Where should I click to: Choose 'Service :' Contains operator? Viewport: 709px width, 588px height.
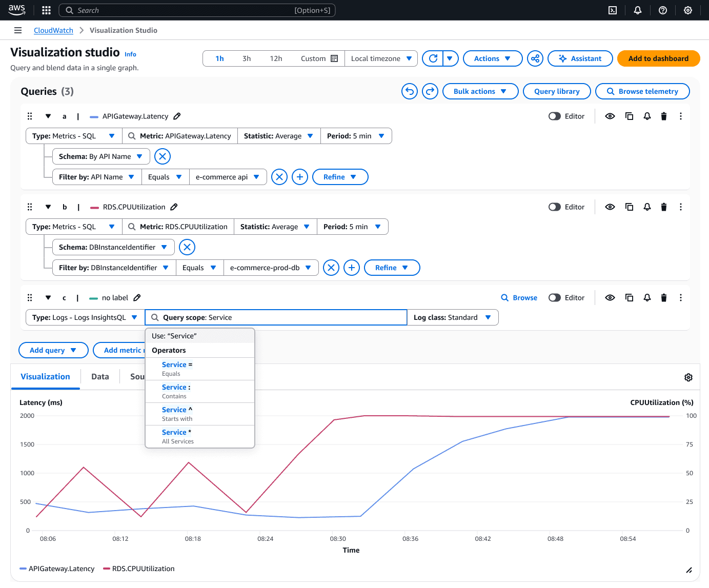(x=200, y=391)
